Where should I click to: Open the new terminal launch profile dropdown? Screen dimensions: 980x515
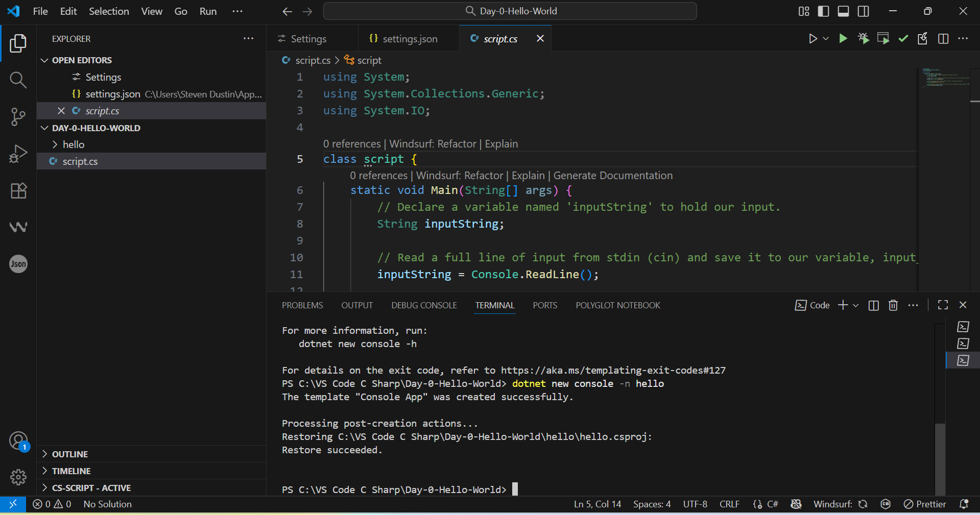[856, 305]
